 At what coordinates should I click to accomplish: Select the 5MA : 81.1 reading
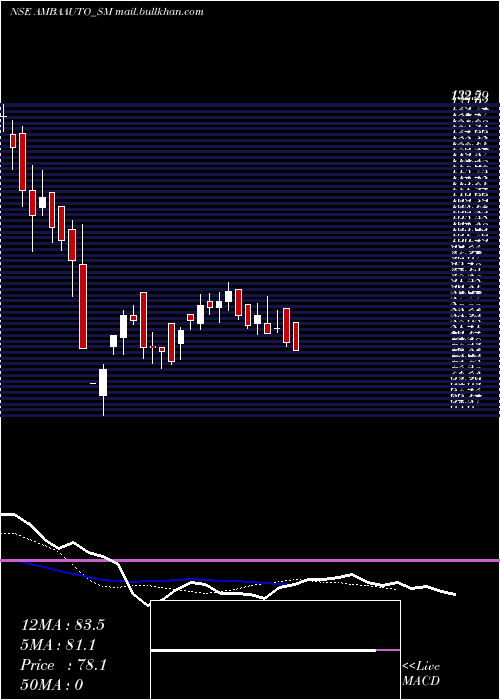pyautogui.click(x=58, y=645)
